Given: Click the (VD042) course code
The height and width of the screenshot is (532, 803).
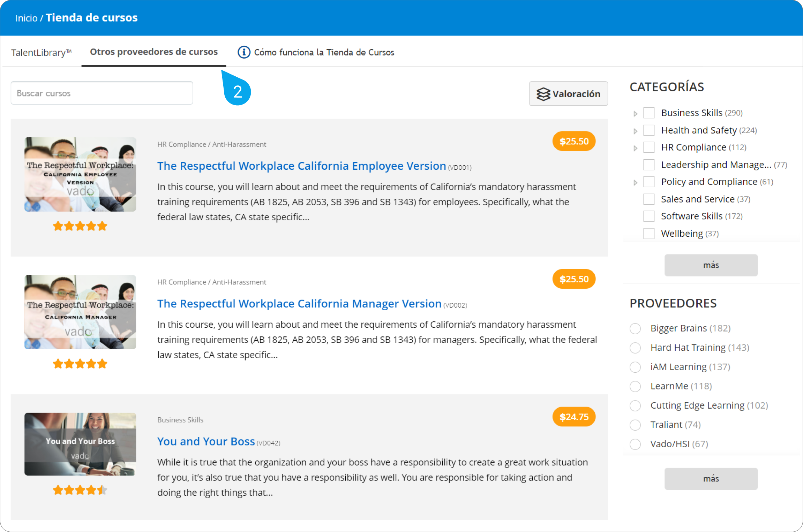Looking at the screenshot, I should pos(268,443).
